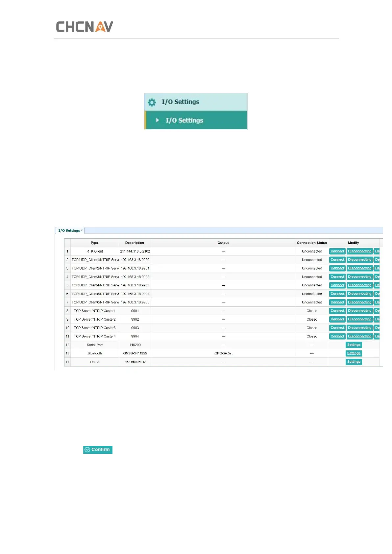
Task: Click the Type column header
Action: point(95,243)
